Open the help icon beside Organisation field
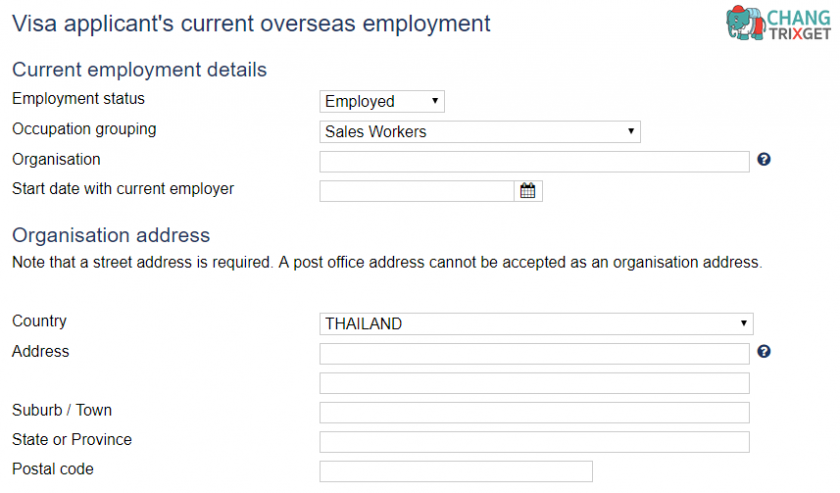Viewport: 840px width, 493px height. (763, 159)
